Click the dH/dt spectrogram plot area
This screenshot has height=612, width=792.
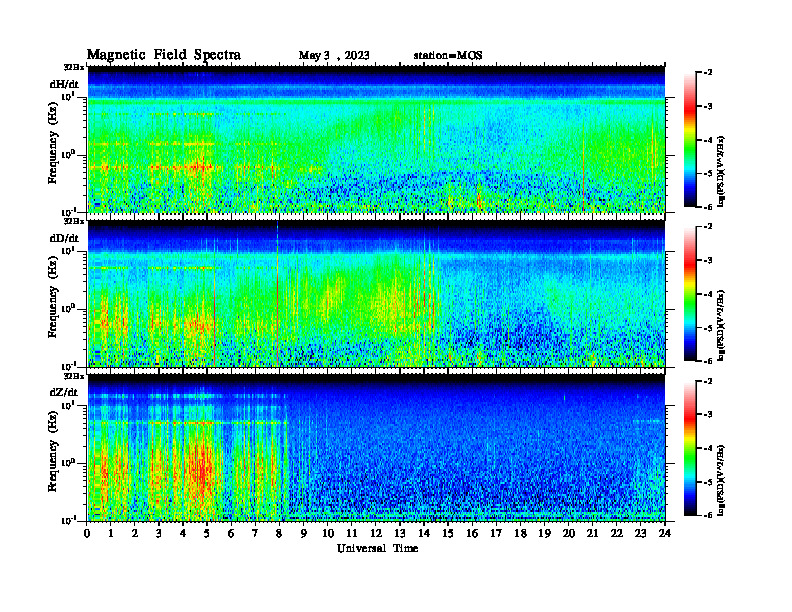click(376, 139)
